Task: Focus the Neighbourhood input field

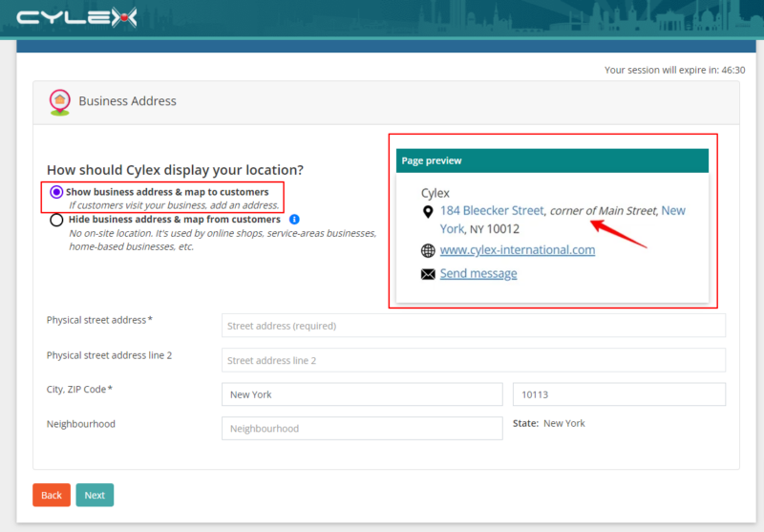Action: pos(362,428)
